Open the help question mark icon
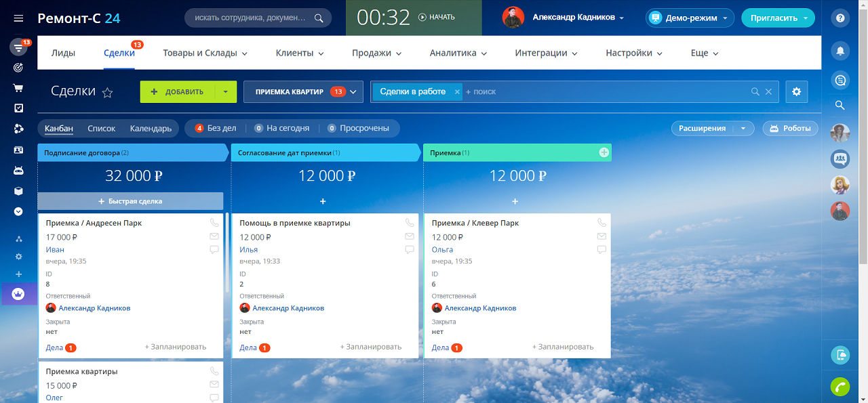Screen dimensions: 868x403 click(x=840, y=18)
